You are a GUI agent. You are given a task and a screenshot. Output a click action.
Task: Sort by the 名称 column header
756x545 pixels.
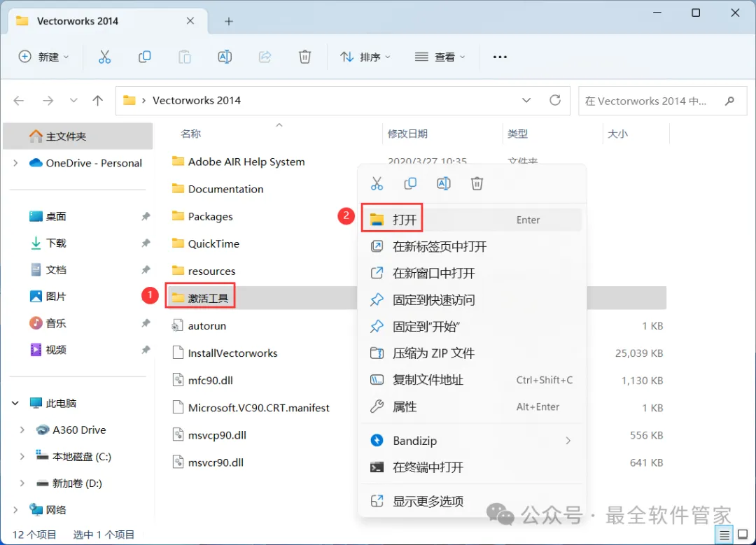[x=190, y=134]
